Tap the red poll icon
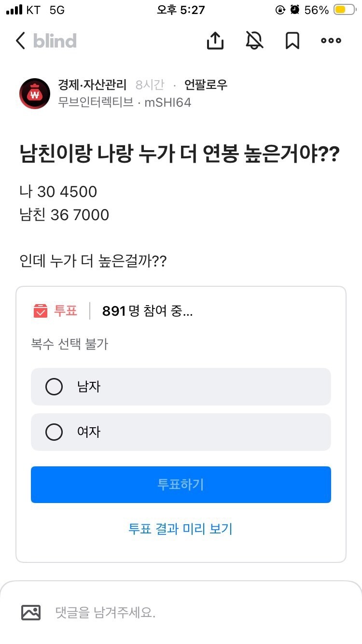Image resolution: width=362 pixels, height=644 pixels. [41, 311]
